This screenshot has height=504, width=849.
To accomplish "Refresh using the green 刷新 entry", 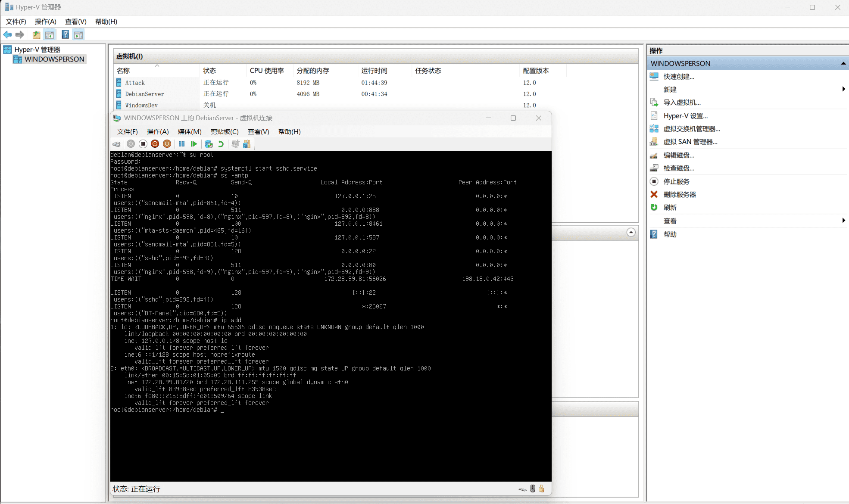I will click(670, 208).
